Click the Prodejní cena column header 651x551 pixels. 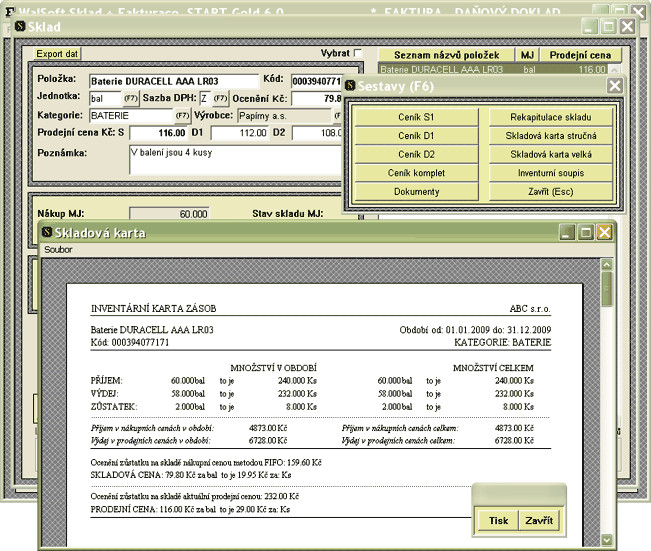pos(580,55)
